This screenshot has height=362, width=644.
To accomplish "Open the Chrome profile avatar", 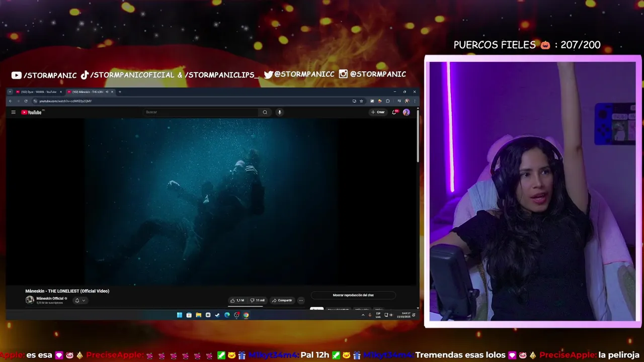I will click(407, 101).
